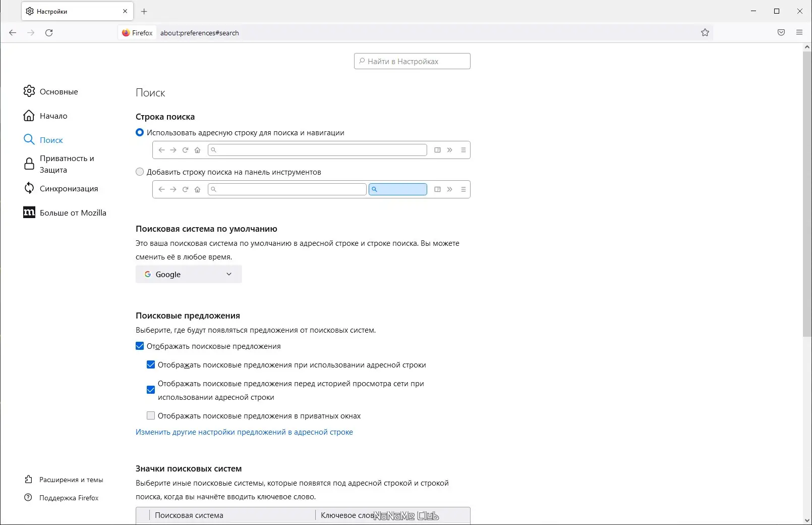This screenshot has height=525, width=812.
Task: Click the 'Найти в Настройках' search field
Action: coord(413,62)
